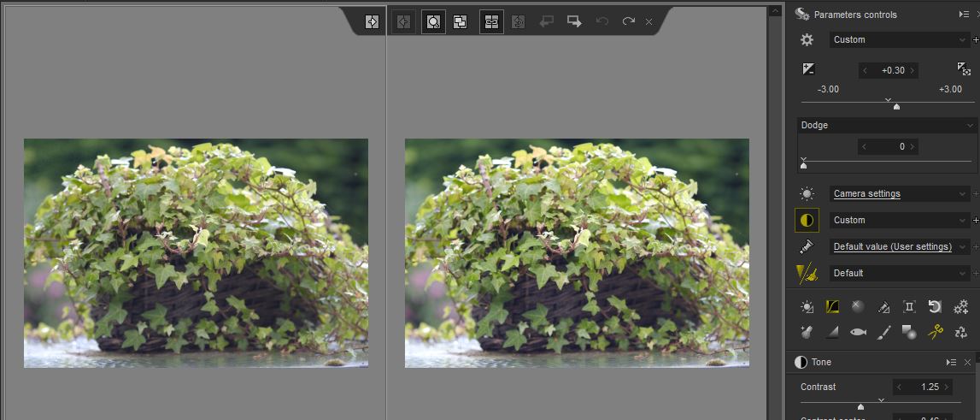The width and height of the screenshot is (980, 420).
Task: Click the tone curve icon
Action: 832,306
